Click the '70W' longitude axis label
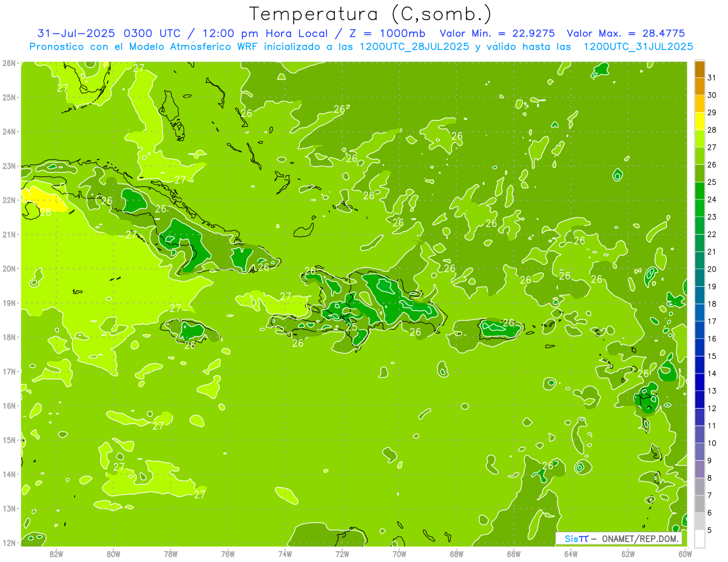The width and height of the screenshot is (728, 562). (x=399, y=554)
